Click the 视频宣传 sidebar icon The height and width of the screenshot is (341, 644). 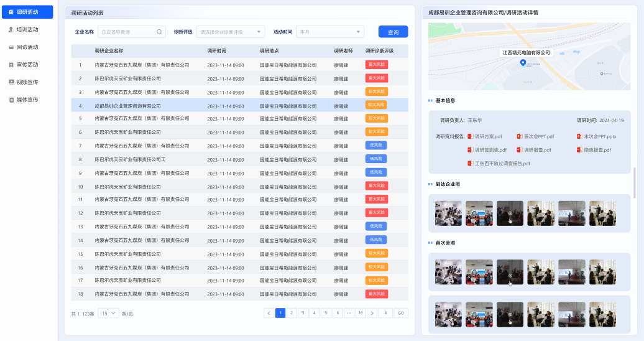[x=11, y=82]
